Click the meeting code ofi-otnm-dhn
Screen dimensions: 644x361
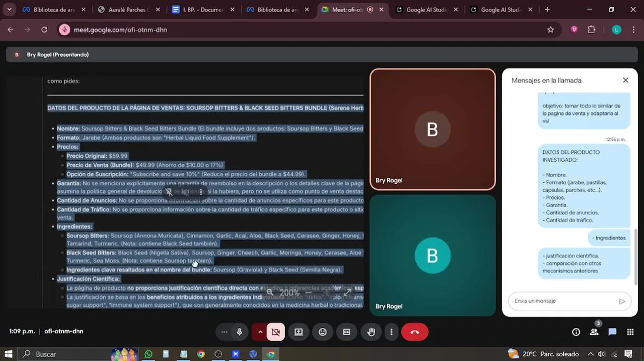point(64,331)
